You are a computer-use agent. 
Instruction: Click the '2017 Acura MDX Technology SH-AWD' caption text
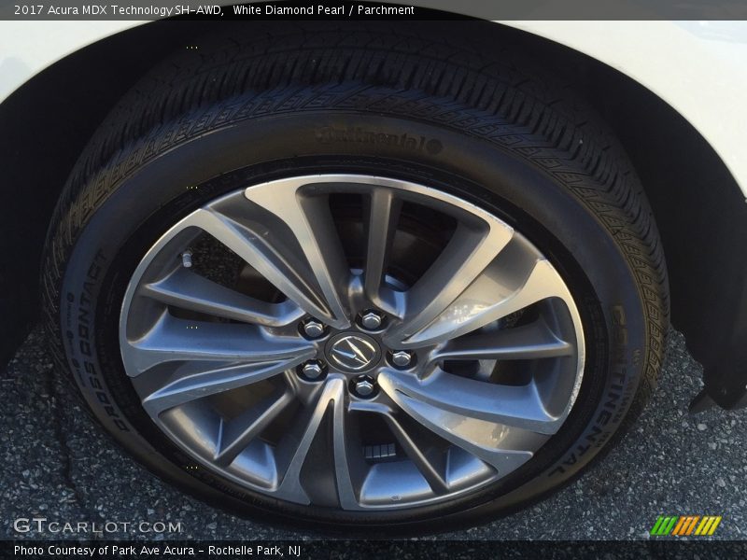120,10
